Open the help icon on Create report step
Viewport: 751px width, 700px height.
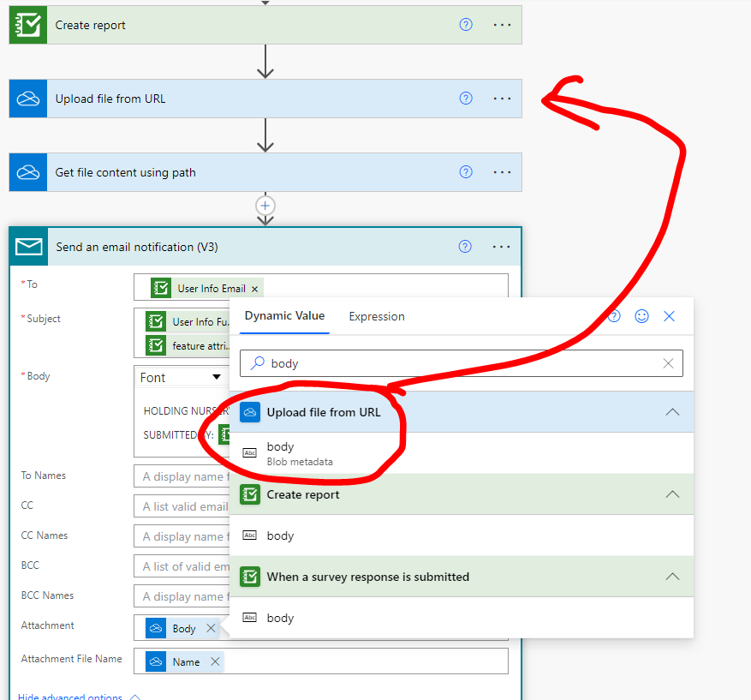(x=465, y=25)
